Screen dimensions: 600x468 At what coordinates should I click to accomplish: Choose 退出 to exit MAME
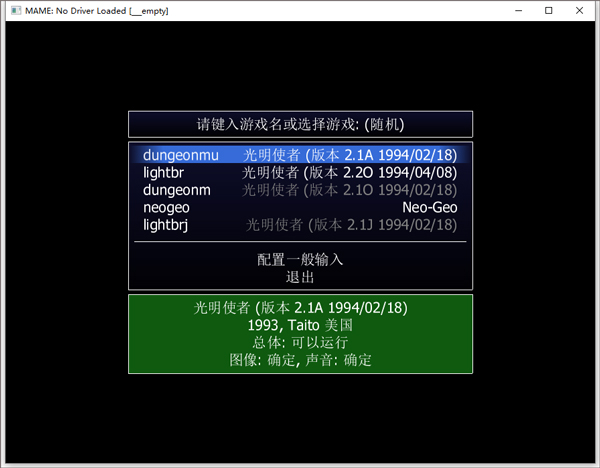coord(300,277)
